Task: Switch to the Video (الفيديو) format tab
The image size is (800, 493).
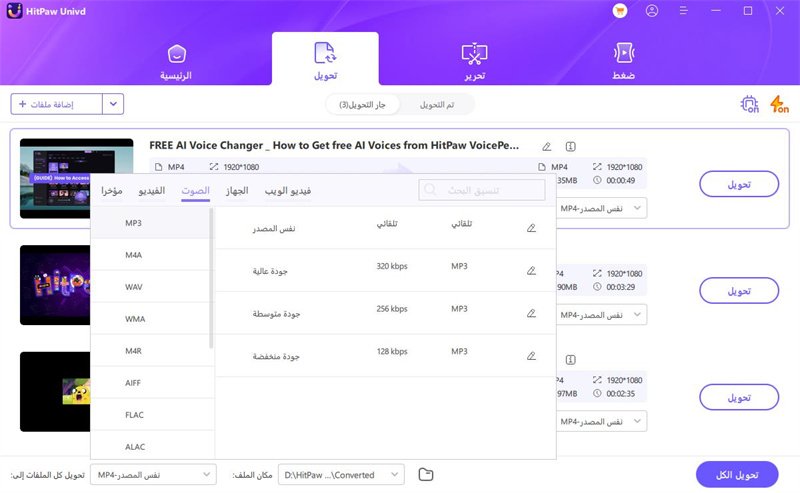Action: 151,190
